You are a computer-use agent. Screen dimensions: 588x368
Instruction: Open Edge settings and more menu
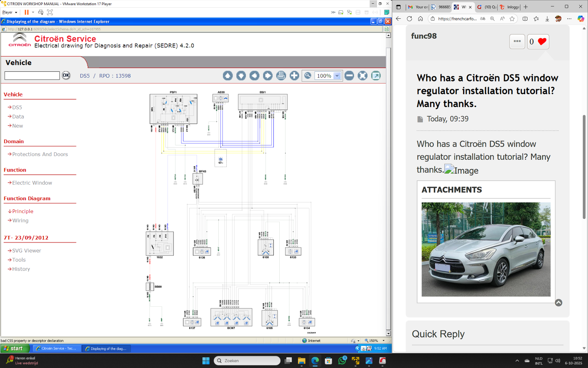pos(569,19)
